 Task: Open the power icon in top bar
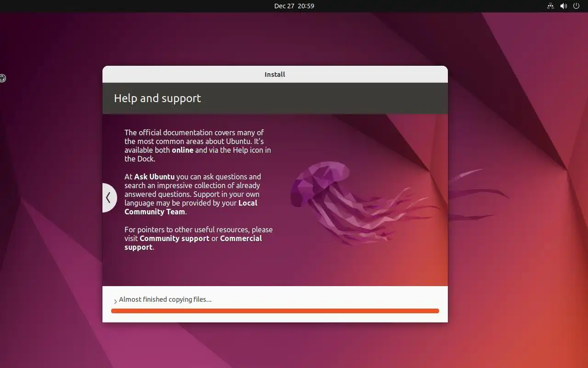(x=577, y=6)
